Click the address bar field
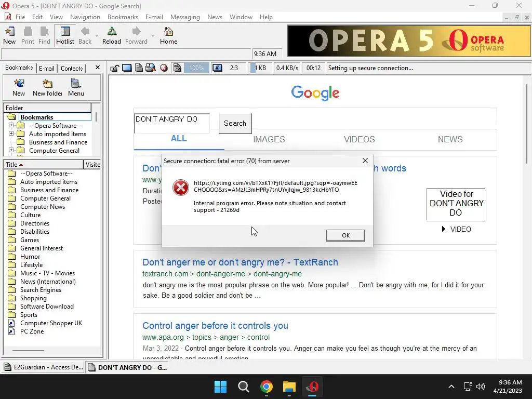The width and height of the screenshot is (532, 399). pos(126,54)
